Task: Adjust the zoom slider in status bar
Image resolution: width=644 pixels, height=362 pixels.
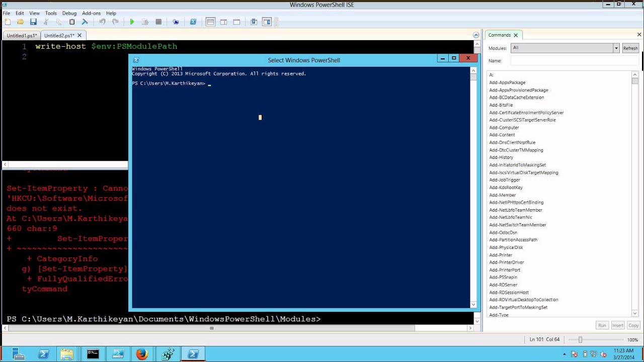Action: click(580, 340)
